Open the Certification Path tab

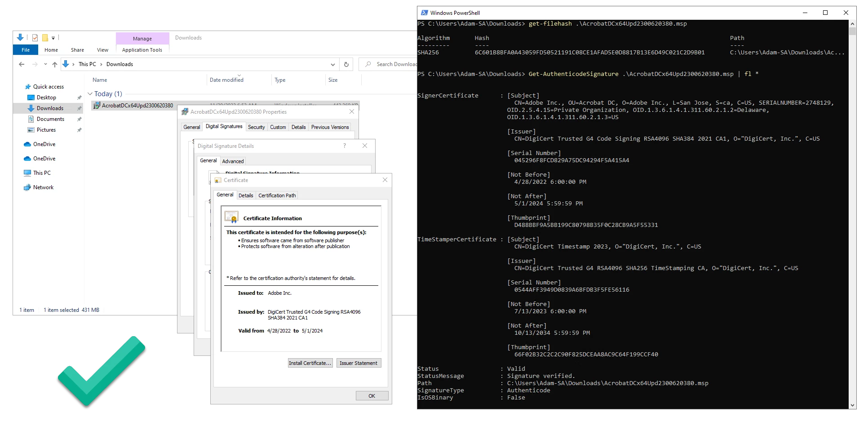pos(277,195)
